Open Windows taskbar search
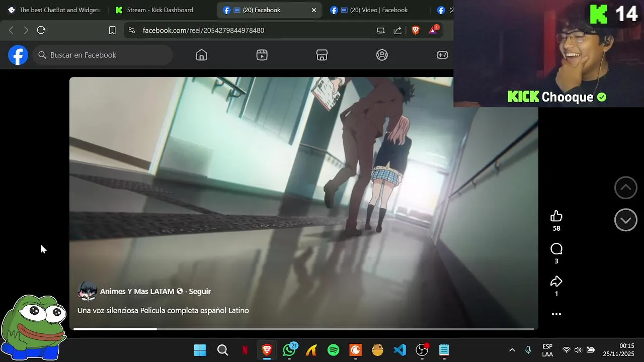The image size is (644, 362). 222,350
